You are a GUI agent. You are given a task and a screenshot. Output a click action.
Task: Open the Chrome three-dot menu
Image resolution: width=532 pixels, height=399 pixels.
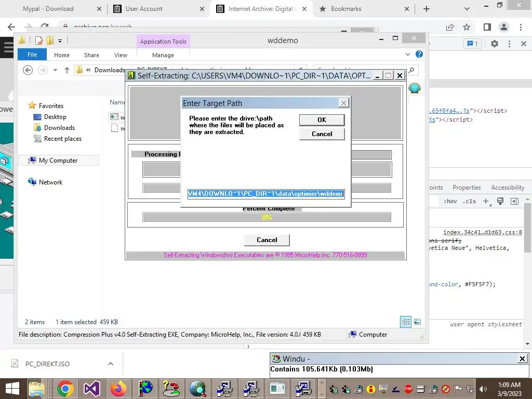521,27
